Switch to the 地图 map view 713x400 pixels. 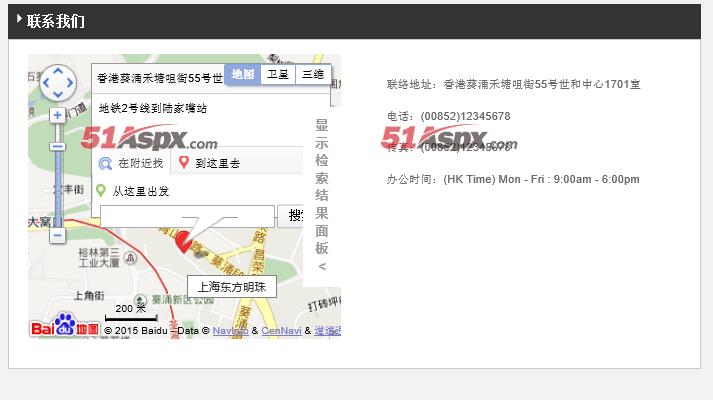click(x=242, y=74)
